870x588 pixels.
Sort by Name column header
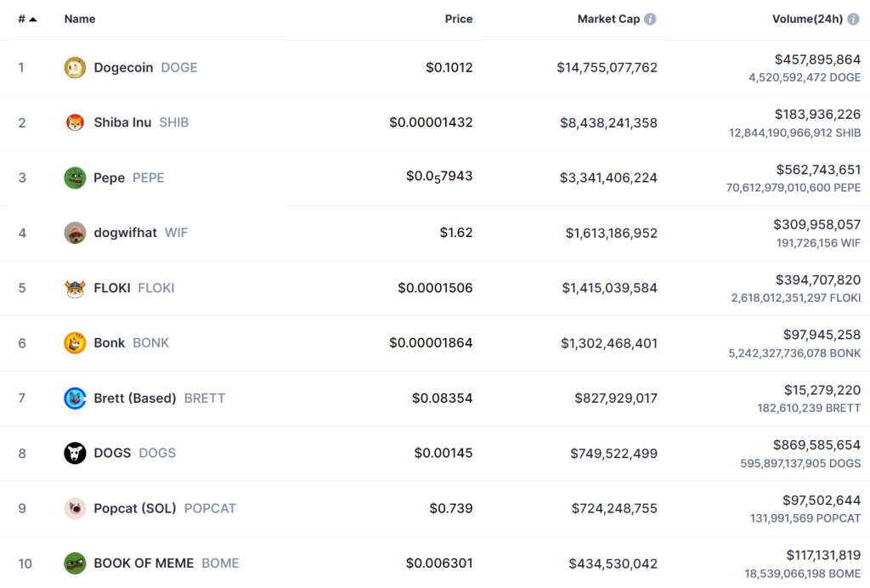point(80,19)
